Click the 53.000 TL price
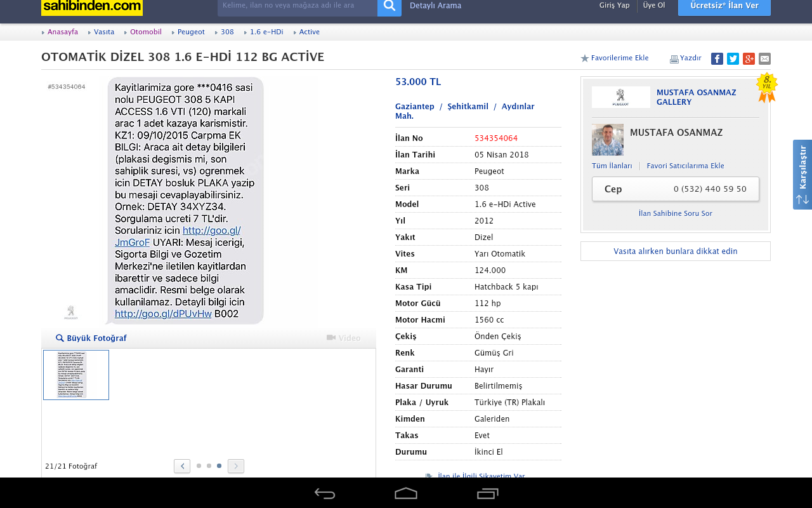The image size is (812, 508). [x=418, y=82]
